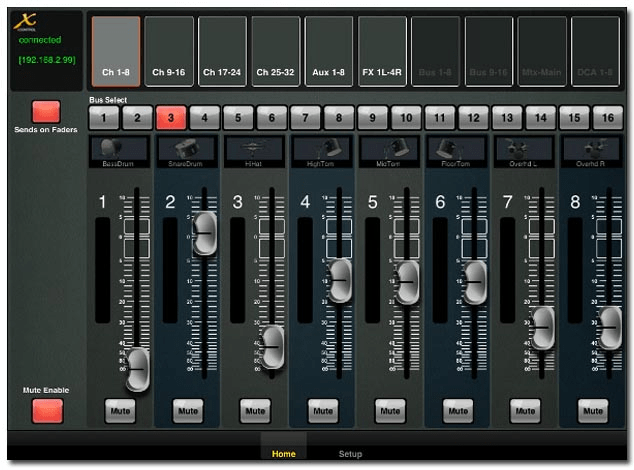
Task: Grab channel 4 fader knob
Action: (x=341, y=280)
